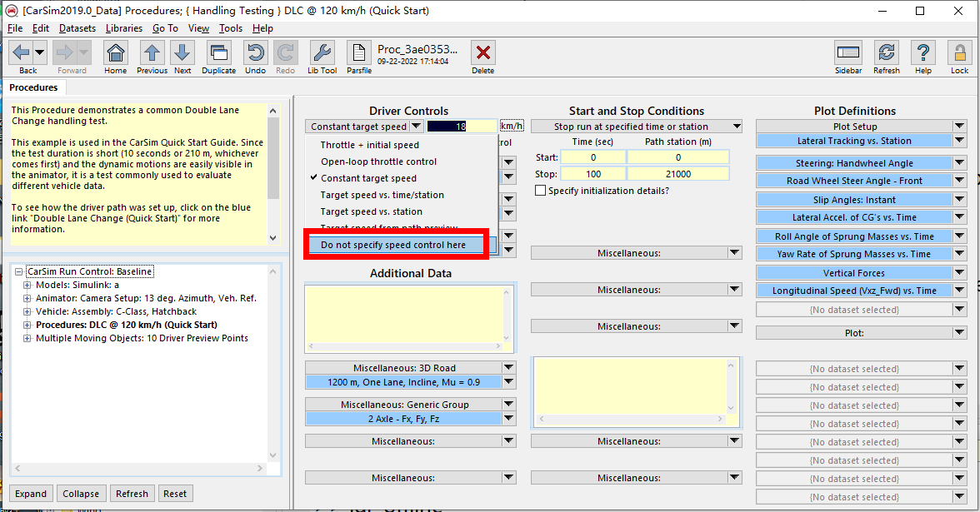The width and height of the screenshot is (980, 512).
Task: Open the Go To menu
Action: coord(165,28)
